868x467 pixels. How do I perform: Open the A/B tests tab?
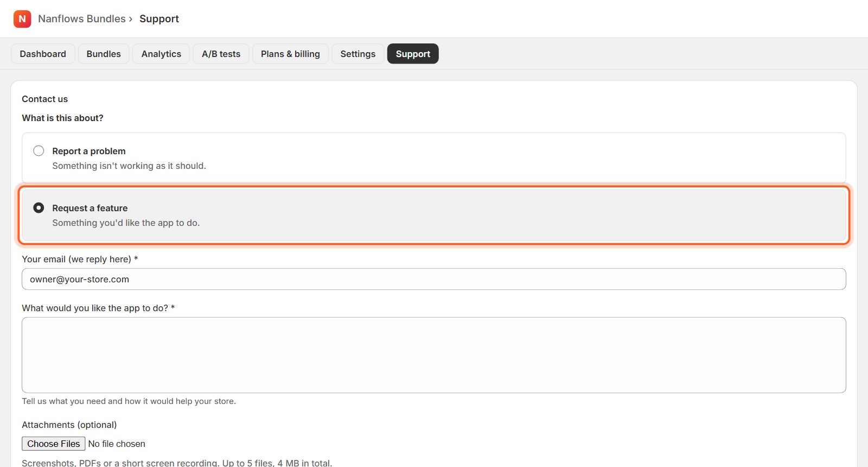click(221, 54)
